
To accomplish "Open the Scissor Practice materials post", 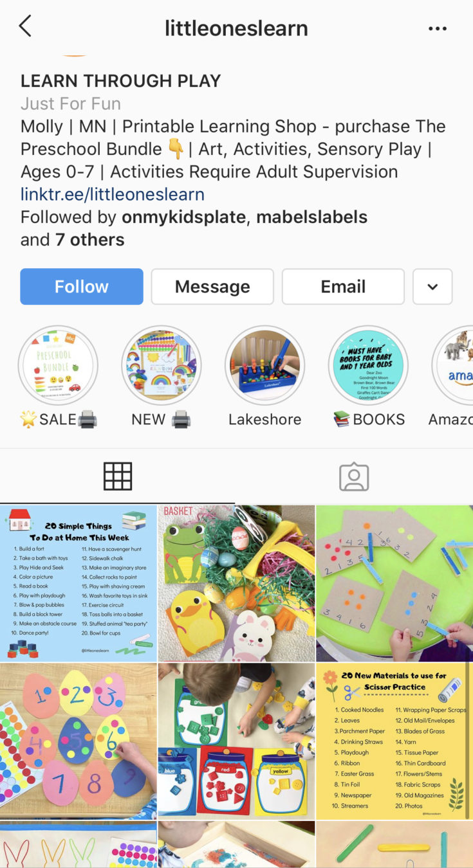I will [394, 741].
